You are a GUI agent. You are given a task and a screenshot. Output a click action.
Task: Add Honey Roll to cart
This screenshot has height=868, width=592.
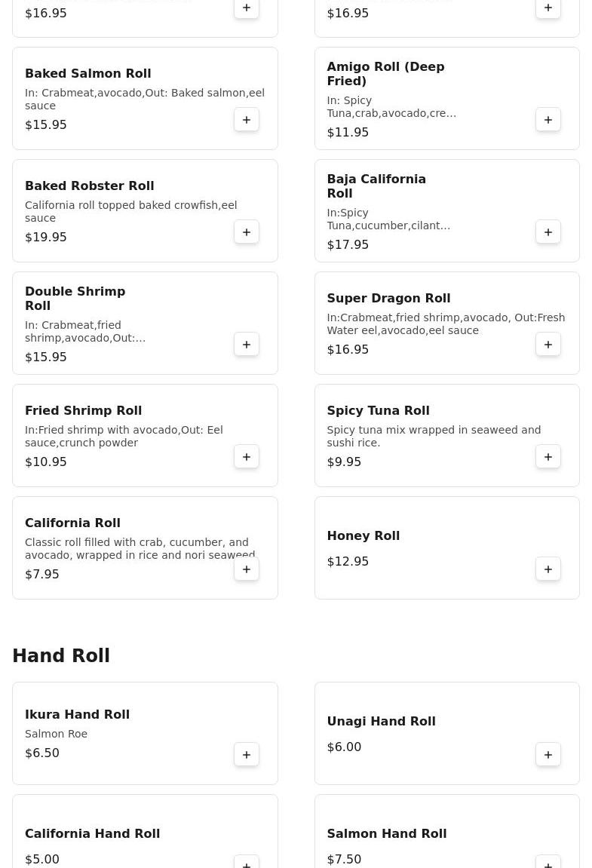548,569
